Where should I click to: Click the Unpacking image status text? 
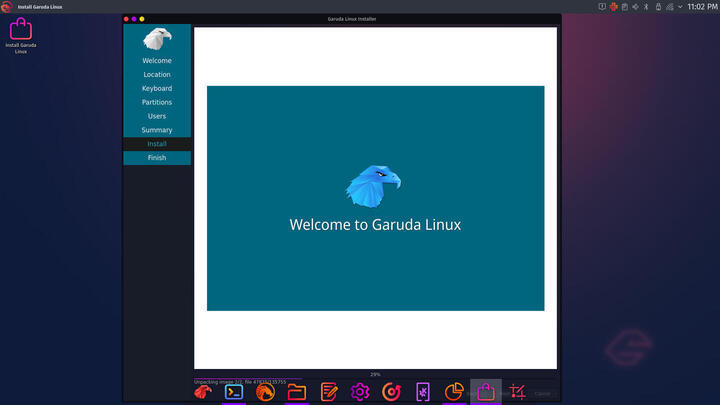[240, 382]
